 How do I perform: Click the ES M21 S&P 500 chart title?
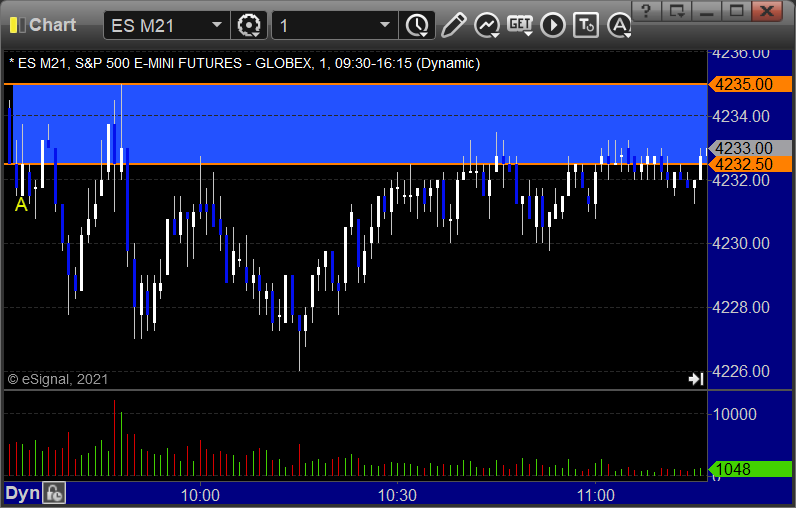244,63
